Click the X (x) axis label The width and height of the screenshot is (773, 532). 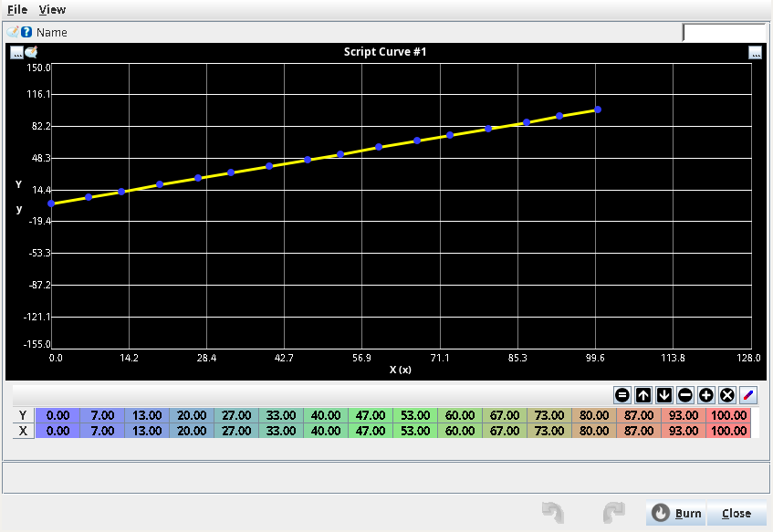[x=401, y=370]
